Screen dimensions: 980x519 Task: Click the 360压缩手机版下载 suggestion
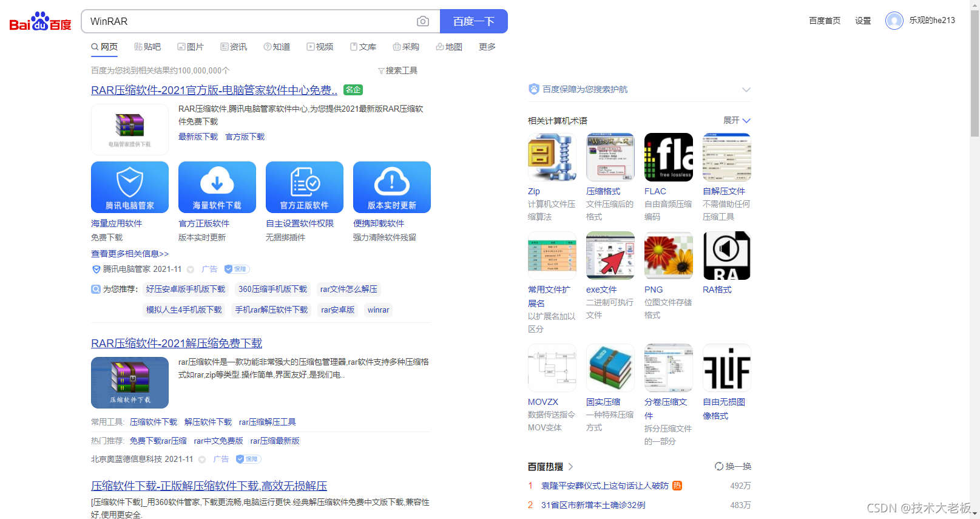tap(273, 289)
